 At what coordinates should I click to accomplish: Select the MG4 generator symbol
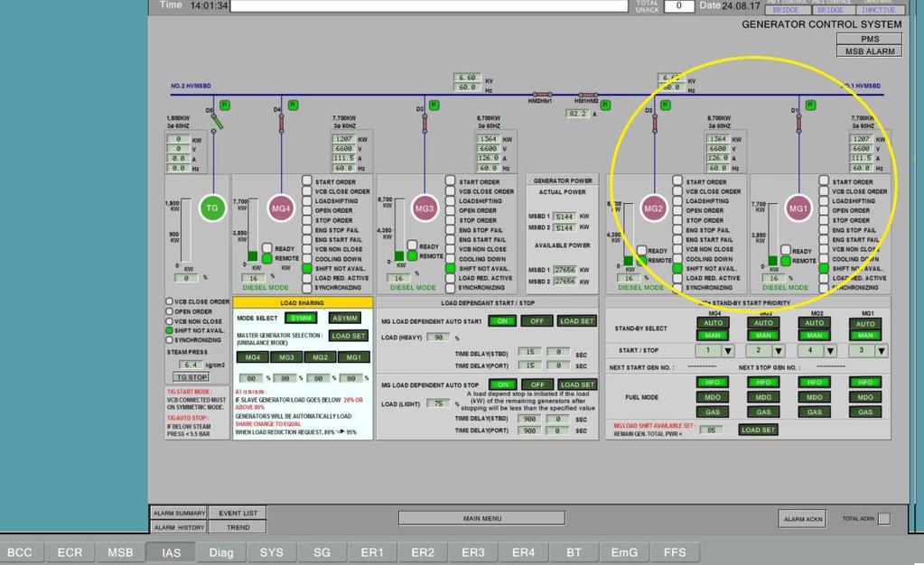tap(281, 208)
